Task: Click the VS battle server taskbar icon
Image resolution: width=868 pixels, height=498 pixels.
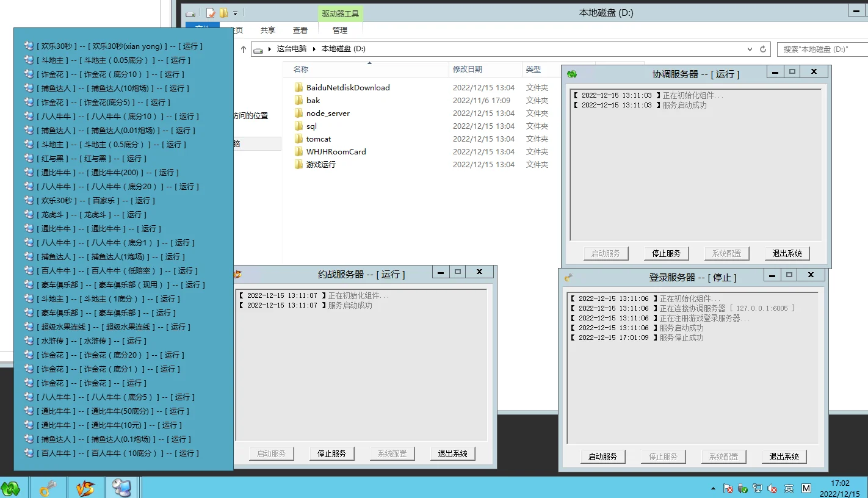Action: pyautogui.click(x=85, y=488)
